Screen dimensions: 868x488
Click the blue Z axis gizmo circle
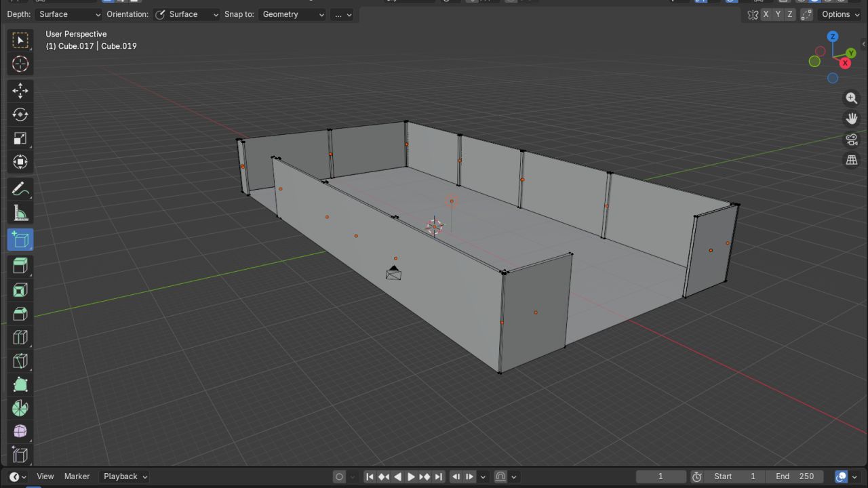833,36
